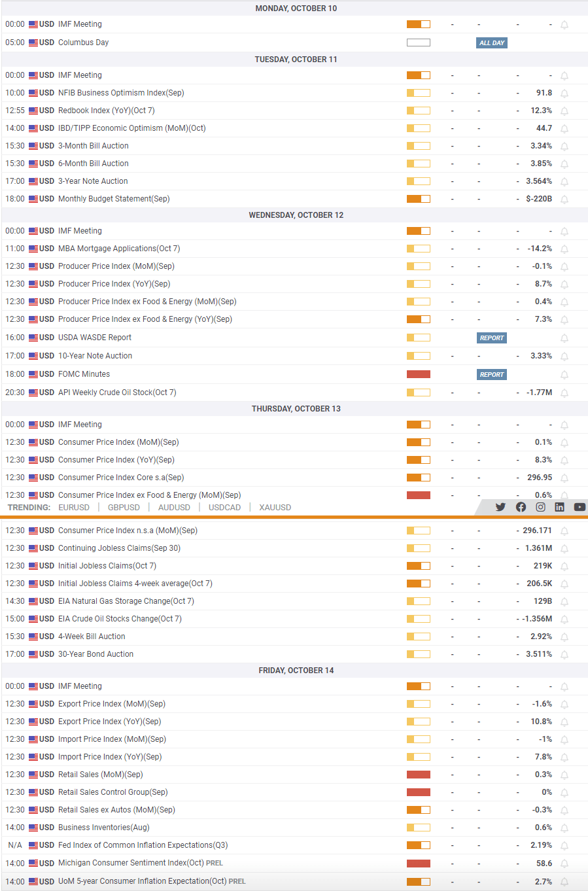Click the bell icon for FOMC Minutes
This screenshot has height=891, width=588.
coord(564,375)
